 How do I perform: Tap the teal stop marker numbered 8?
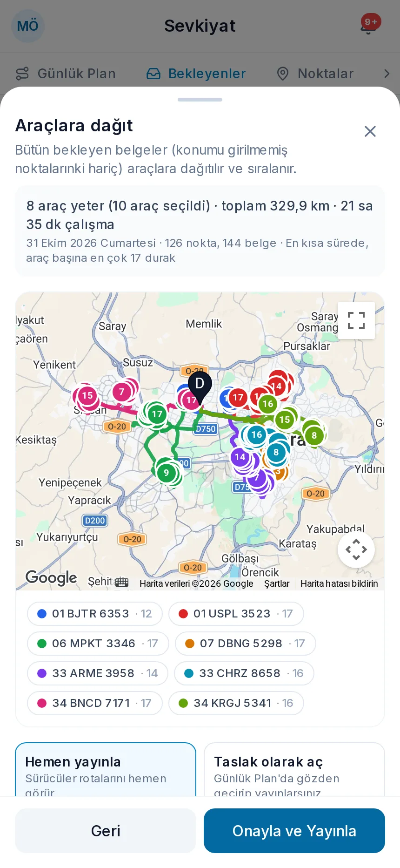tap(276, 452)
